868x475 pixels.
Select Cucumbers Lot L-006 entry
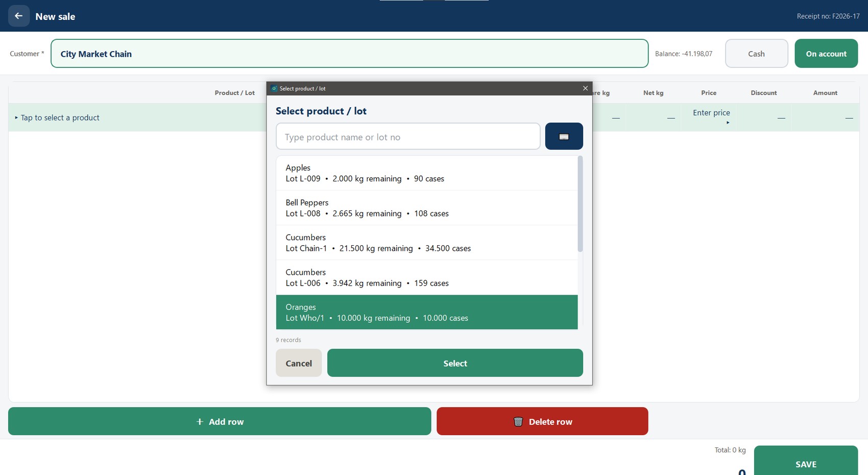click(427, 277)
